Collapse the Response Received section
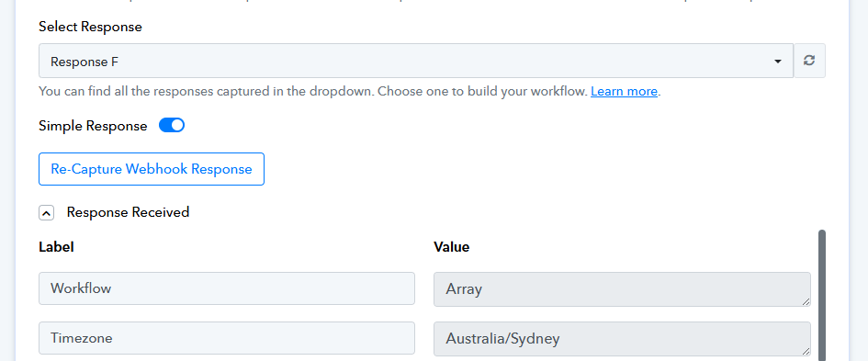868x361 pixels. (x=47, y=212)
